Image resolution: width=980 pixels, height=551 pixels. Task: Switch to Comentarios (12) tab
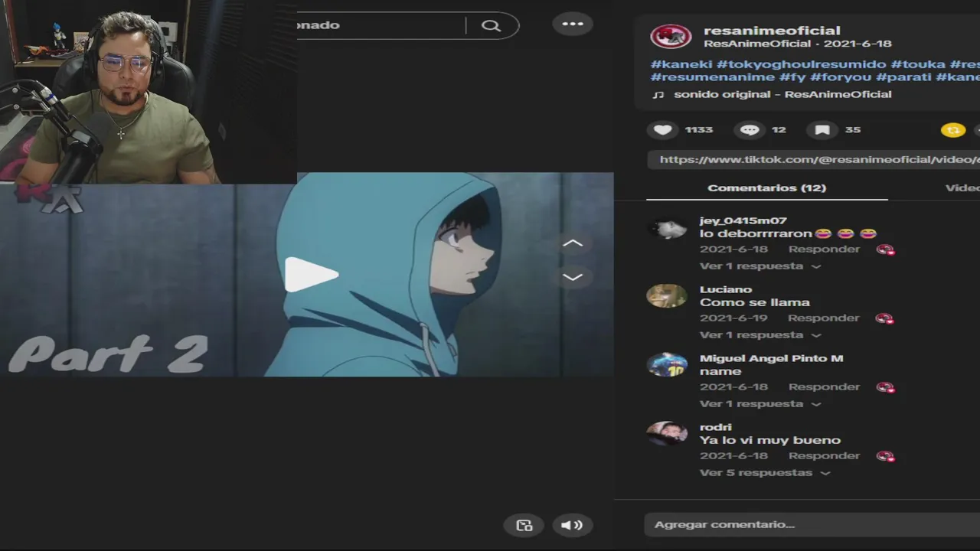(766, 187)
